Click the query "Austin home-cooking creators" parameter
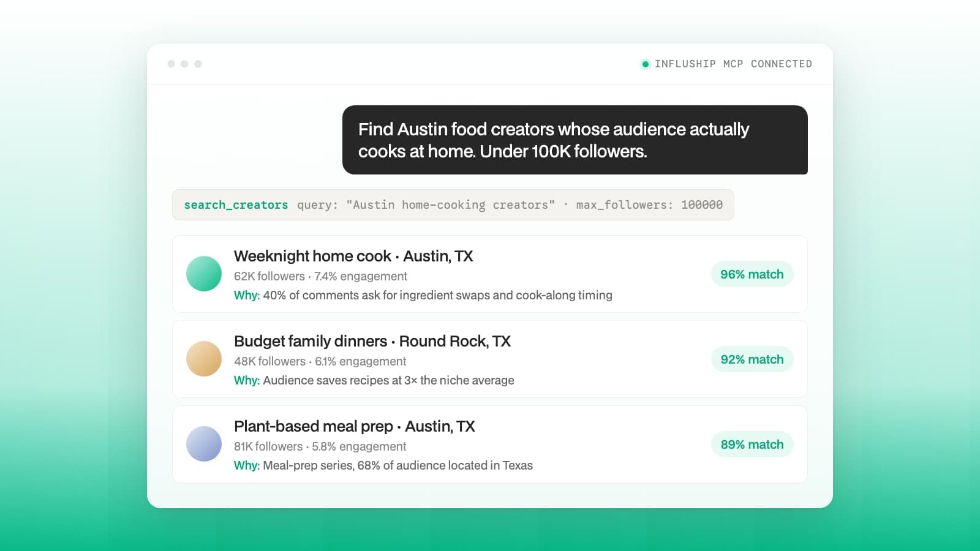 click(x=426, y=204)
